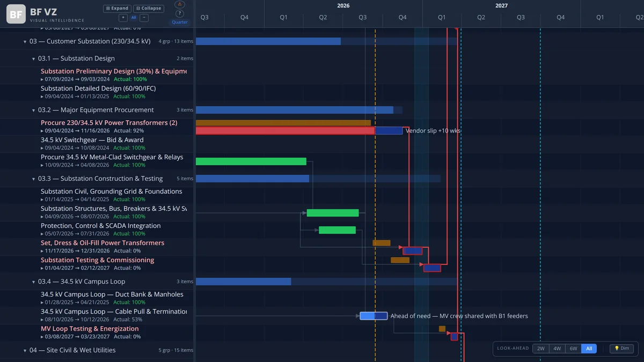The width and height of the screenshot is (644, 362).
Task: Set look-ahead to 6W
Action: click(x=573, y=349)
